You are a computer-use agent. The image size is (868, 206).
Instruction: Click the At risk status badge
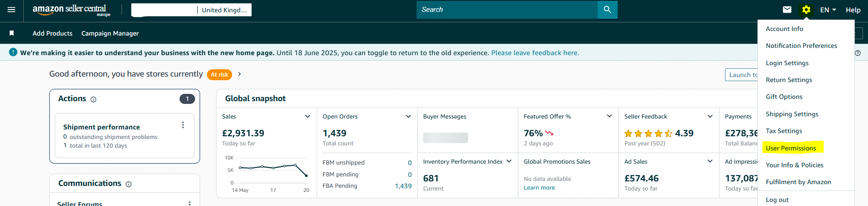tap(219, 75)
